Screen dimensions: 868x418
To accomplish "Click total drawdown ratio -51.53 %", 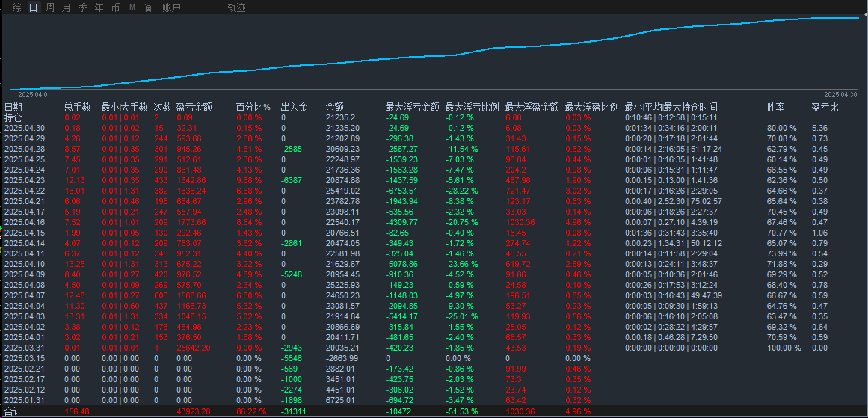I will pyautogui.click(x=462, y=412).
